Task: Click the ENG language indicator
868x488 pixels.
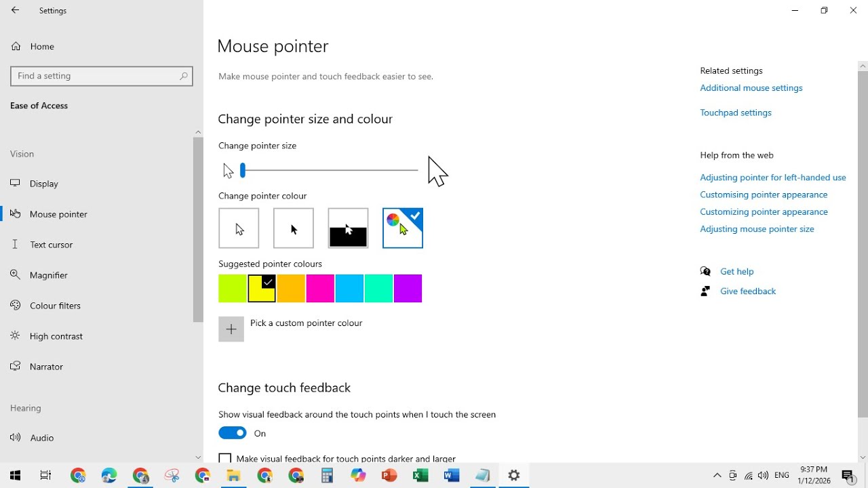Action: (782, 476)
